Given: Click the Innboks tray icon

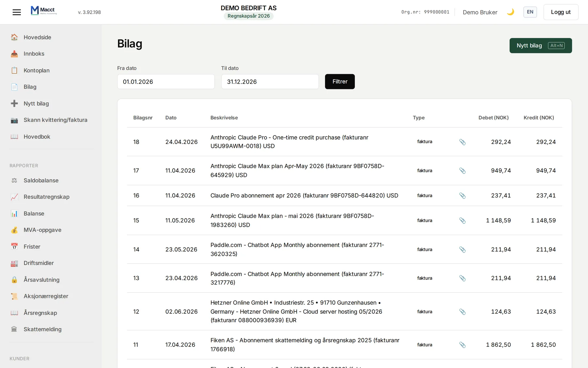Looking at the screenshot, I should coord(14,54).
